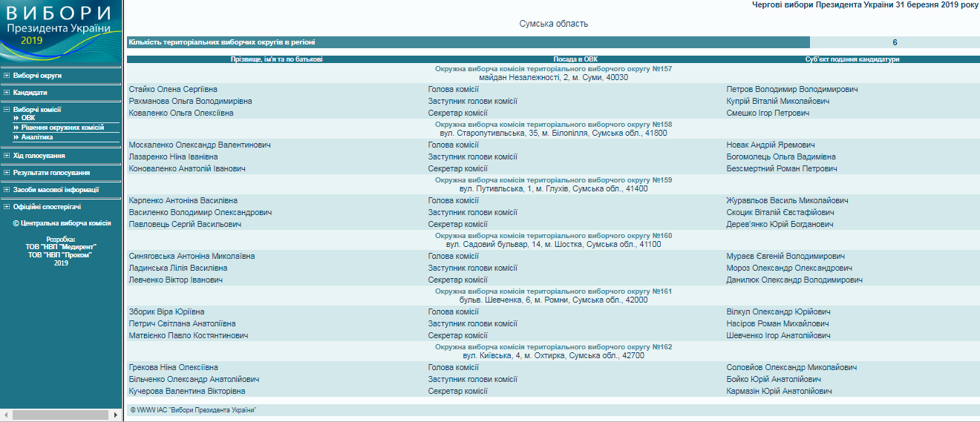Collapse the Виборчі комісії section icon
Screen dimensions: 980x422
tap(7, 110)
